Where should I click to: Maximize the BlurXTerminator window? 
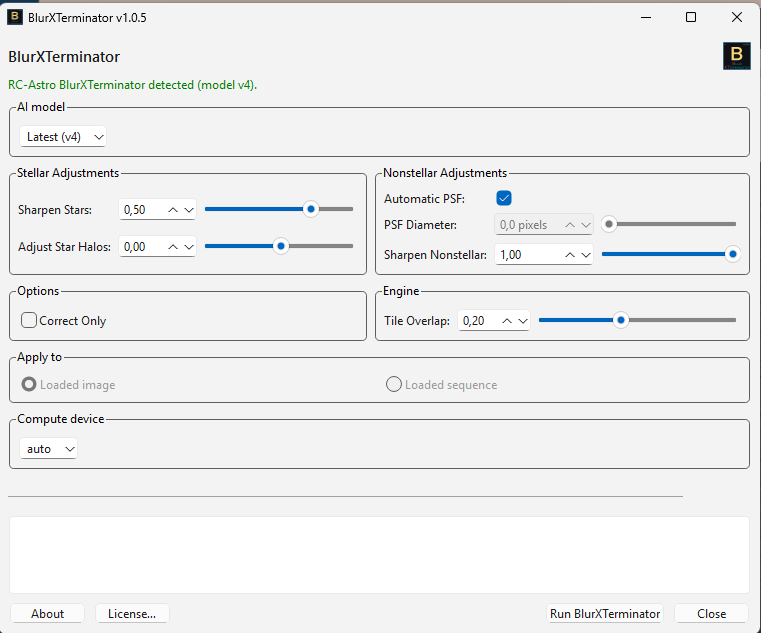[x=691, y=17]
